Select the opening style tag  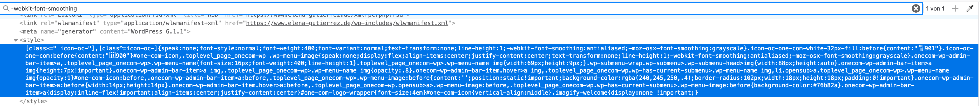coord(32,40)
